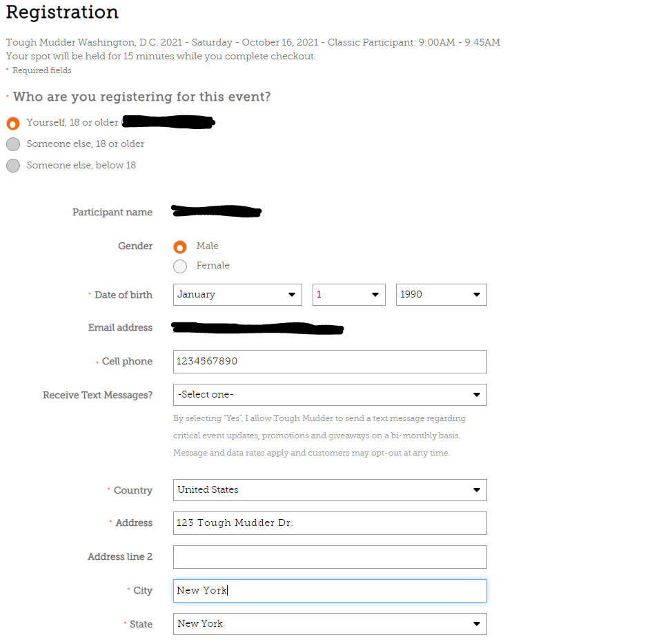
Task: Click the Address line 2 label
Action: coord(120,557)
